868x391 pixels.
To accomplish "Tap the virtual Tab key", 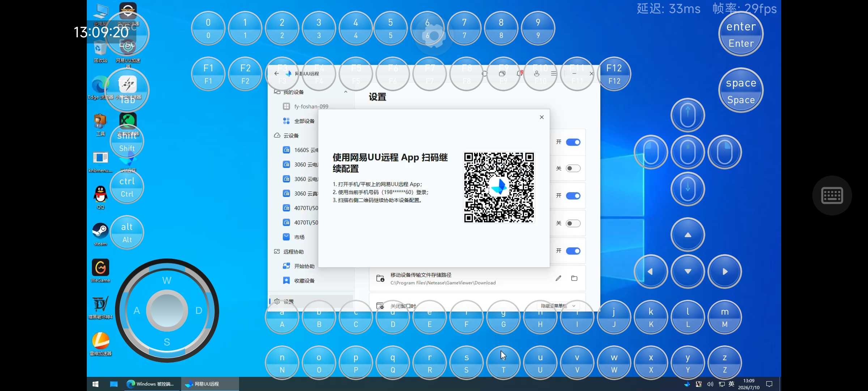I will coord(127,91).
